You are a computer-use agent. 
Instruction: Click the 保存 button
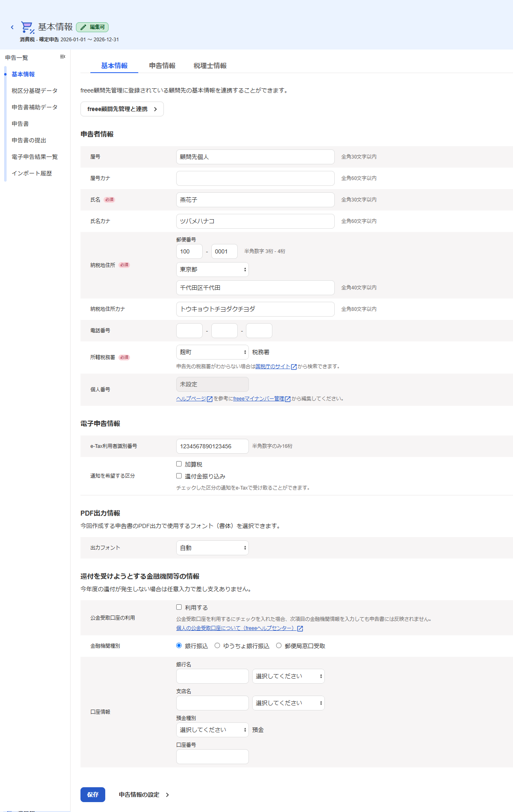click(x=93, y=795)
